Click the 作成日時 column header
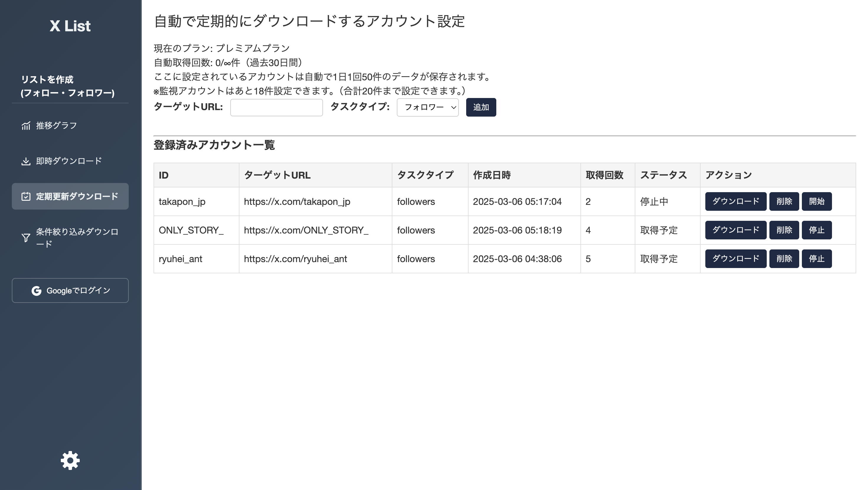The image size is (868, 490). pos(524,175)
